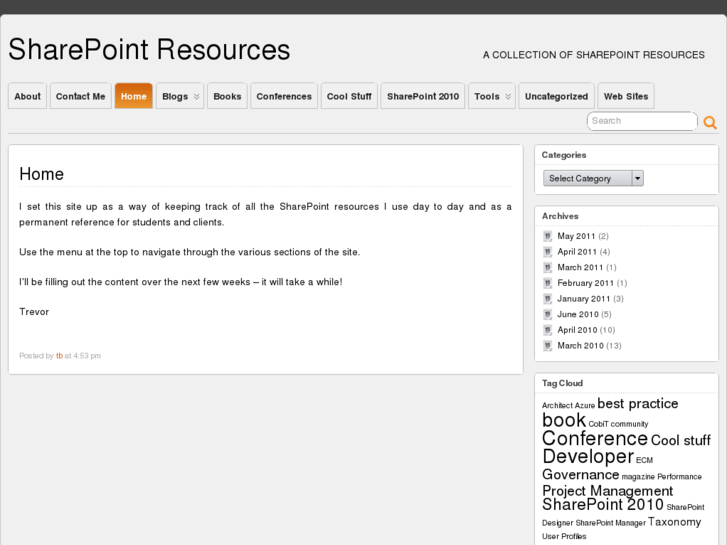Click the ECM tag
The height and width of the screenshot is (545, 727).
pos(644,460)
